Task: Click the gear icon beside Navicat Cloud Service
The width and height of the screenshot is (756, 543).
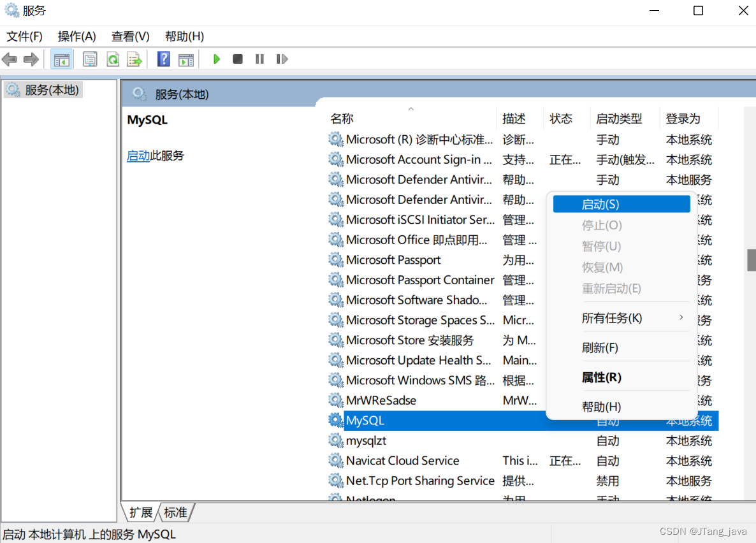Action: click(335, 461)
